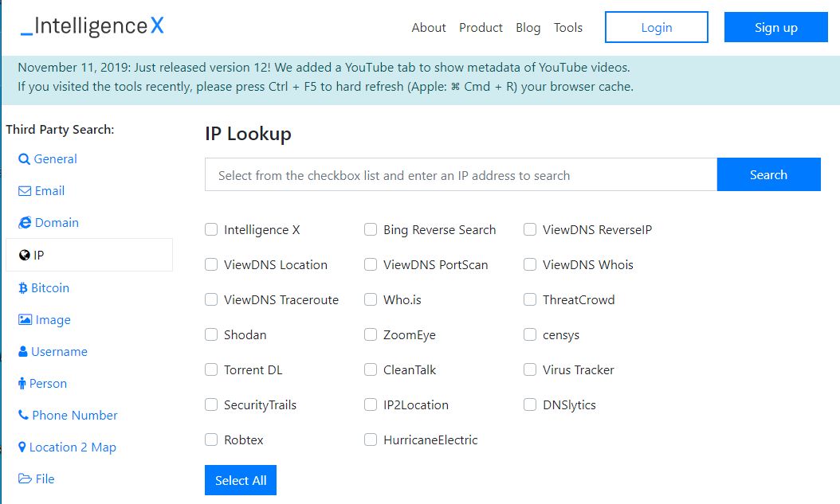Click the user icon beside Username
Viewport: 840px width, 504px height.
point(23,352)
